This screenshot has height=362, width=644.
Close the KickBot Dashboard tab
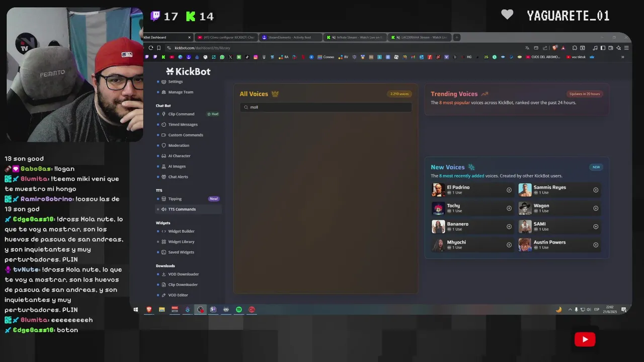coord(190,37)
